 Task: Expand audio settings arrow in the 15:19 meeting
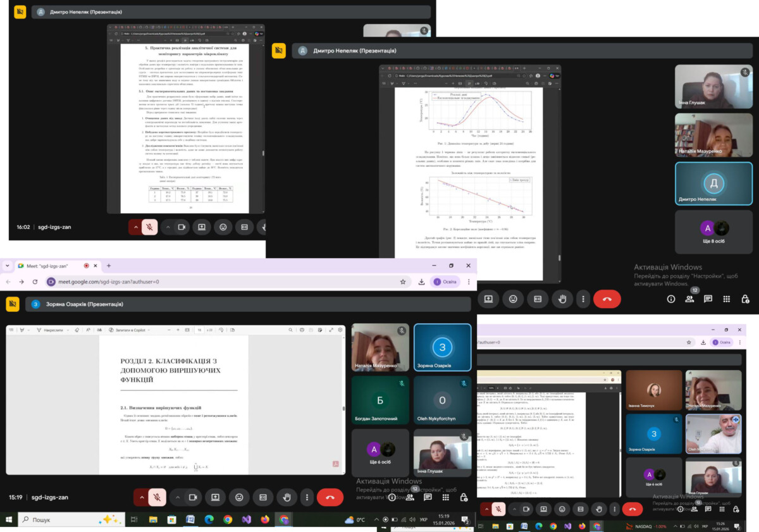click(140, 497)
